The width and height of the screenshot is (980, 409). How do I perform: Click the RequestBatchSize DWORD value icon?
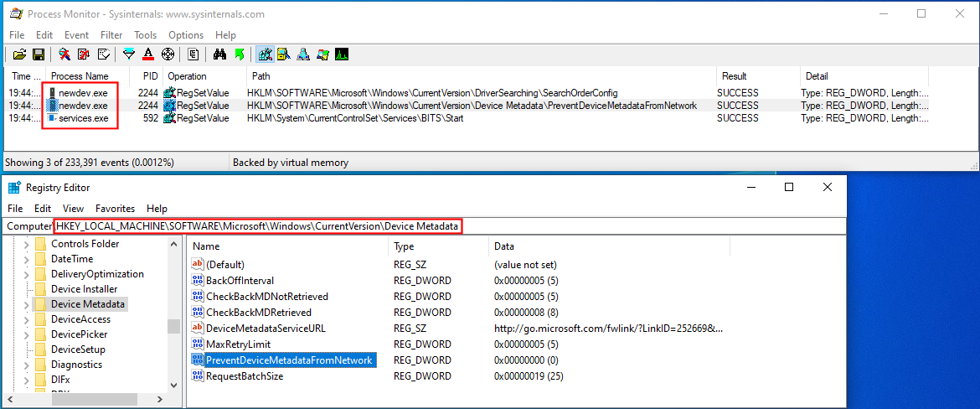coord(198,375)
